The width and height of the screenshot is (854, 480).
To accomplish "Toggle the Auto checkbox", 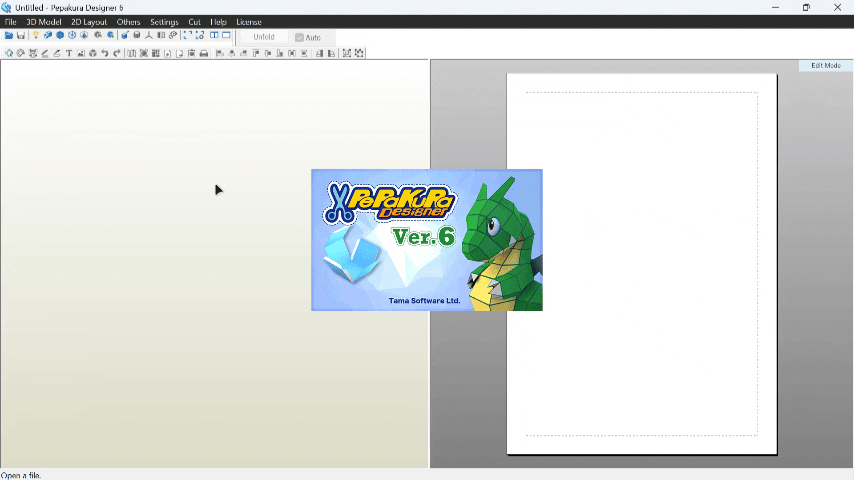I will (x=299, y=38).
